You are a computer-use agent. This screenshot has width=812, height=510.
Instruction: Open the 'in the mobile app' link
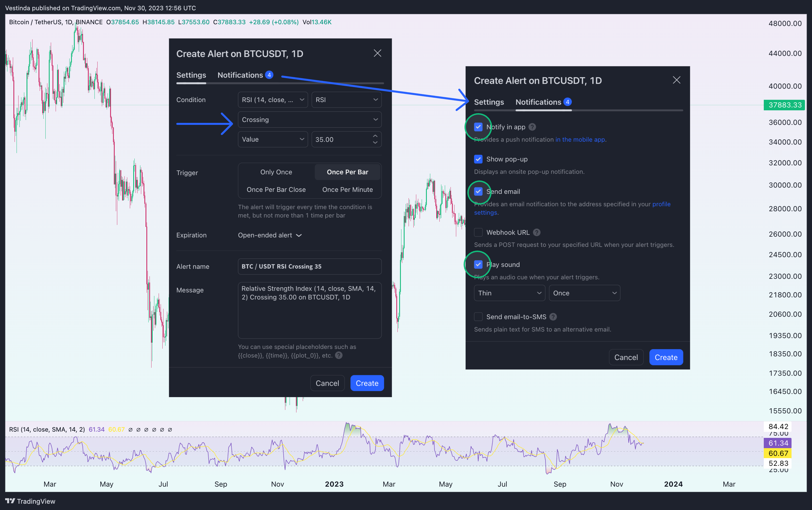tap(580, 139)
